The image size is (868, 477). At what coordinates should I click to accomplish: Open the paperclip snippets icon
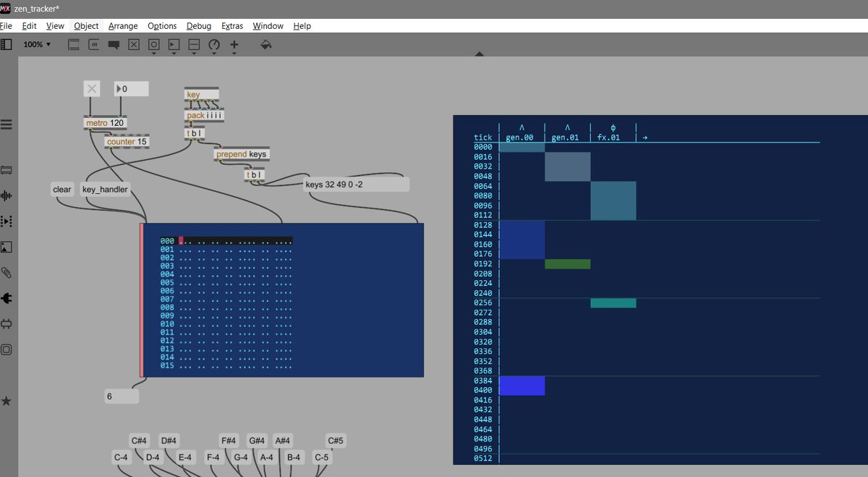(x=7, y=273)
